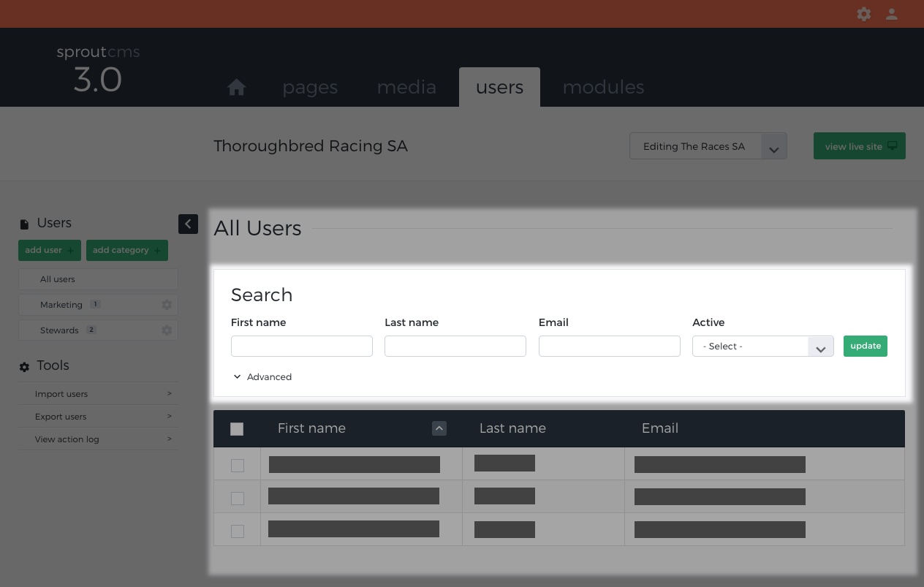Select all users header checkbox
The width and height of the screenshot is (924, 587).
click(x=237, y=429)
